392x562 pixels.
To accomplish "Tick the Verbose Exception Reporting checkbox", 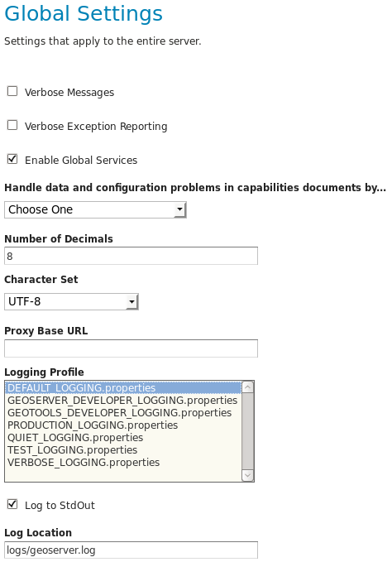I will click(x=12, y=126).
